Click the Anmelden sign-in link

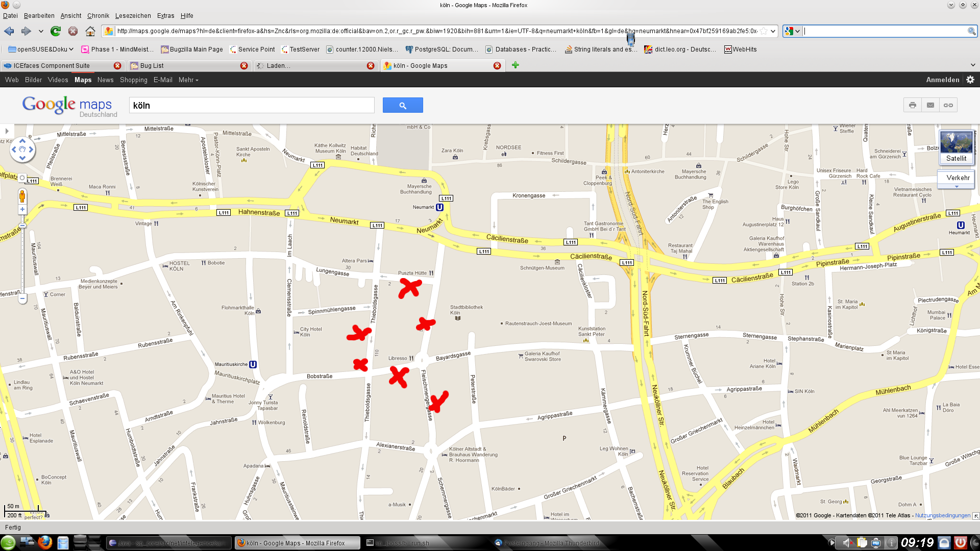click(943, 80)
